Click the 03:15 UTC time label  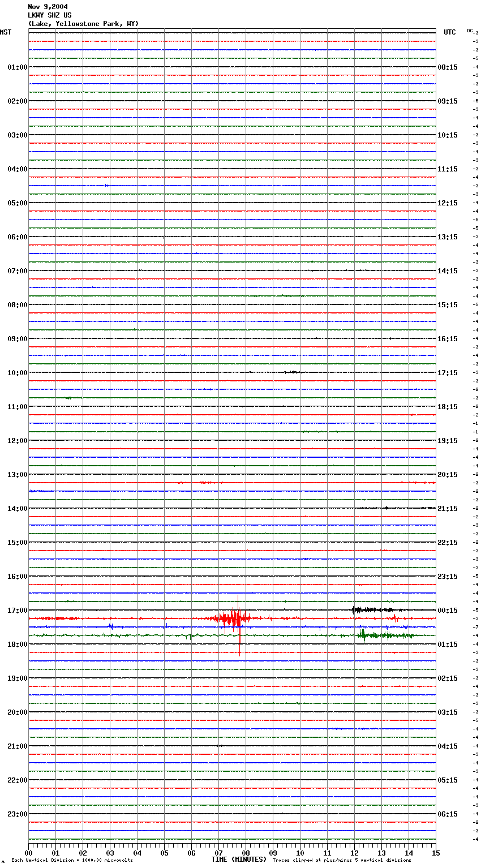point(448,712)
